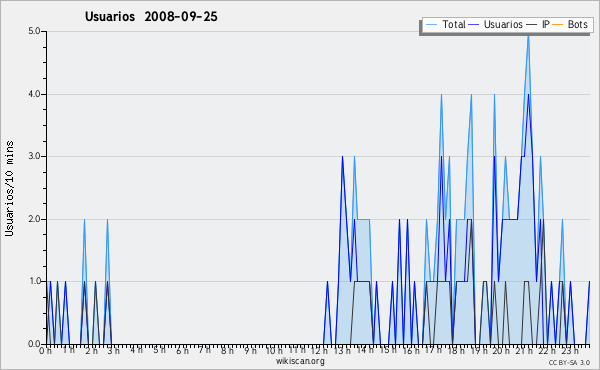Click the '14 h' x-axis label
The width and height of the screenshot is (600, 370).
point(365,350)
